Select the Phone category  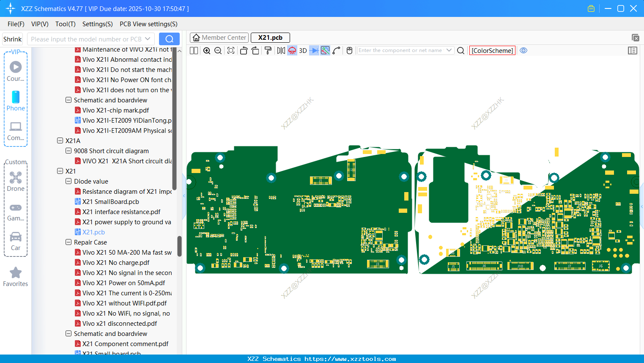click(x=16, y=101)
